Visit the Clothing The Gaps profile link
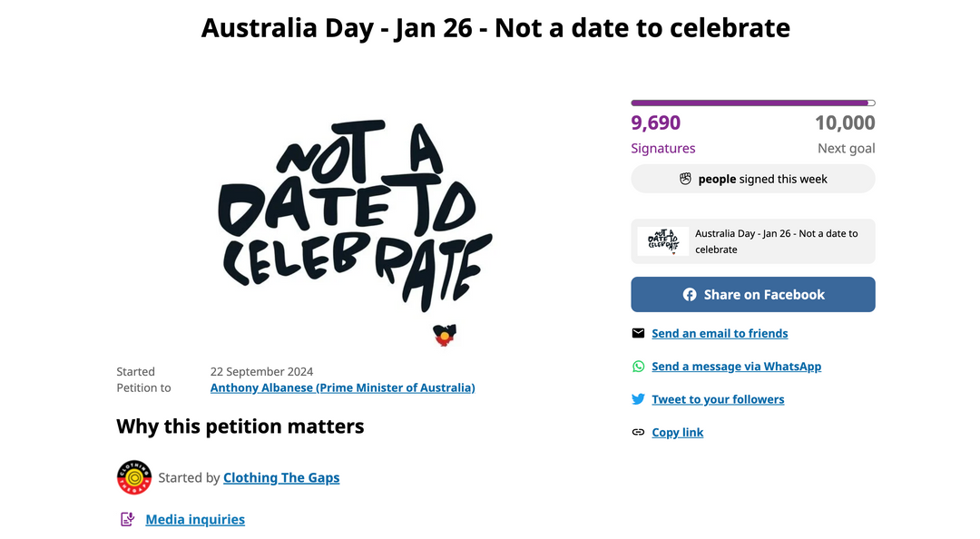This screenshot has width=980, height=539. click(281, 477)
